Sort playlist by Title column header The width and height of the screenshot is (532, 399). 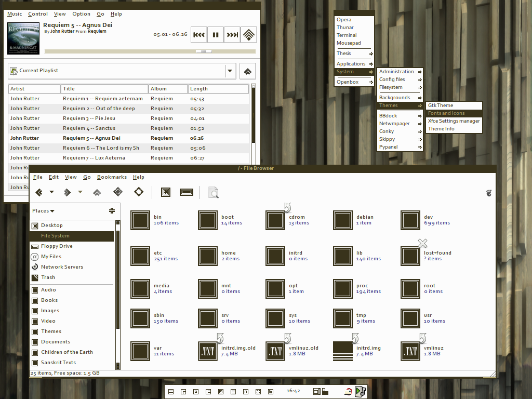click(x=104, y=88)
